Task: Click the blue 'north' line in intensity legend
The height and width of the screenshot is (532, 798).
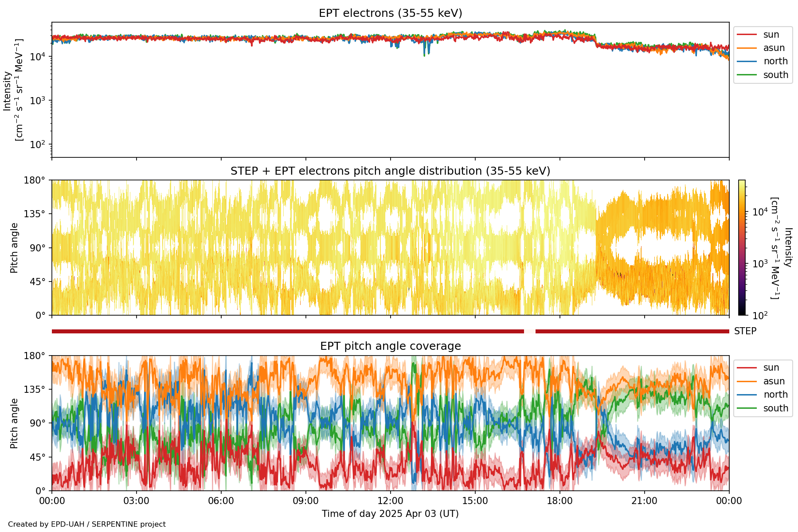Action: (747, 61)
